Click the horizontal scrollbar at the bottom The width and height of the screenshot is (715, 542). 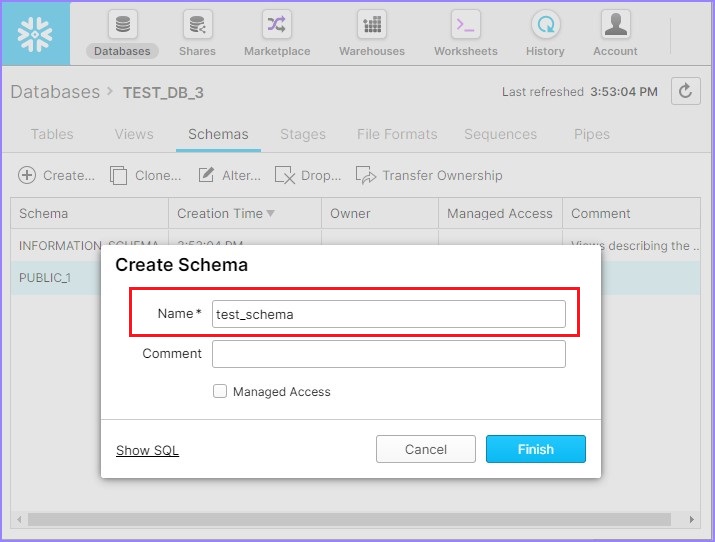click(350, 519)
